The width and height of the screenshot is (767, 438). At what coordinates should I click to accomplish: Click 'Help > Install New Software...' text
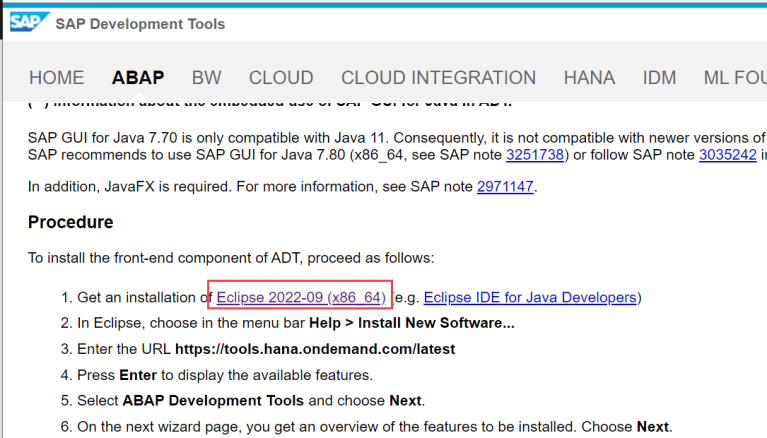[x=412, y=323]
